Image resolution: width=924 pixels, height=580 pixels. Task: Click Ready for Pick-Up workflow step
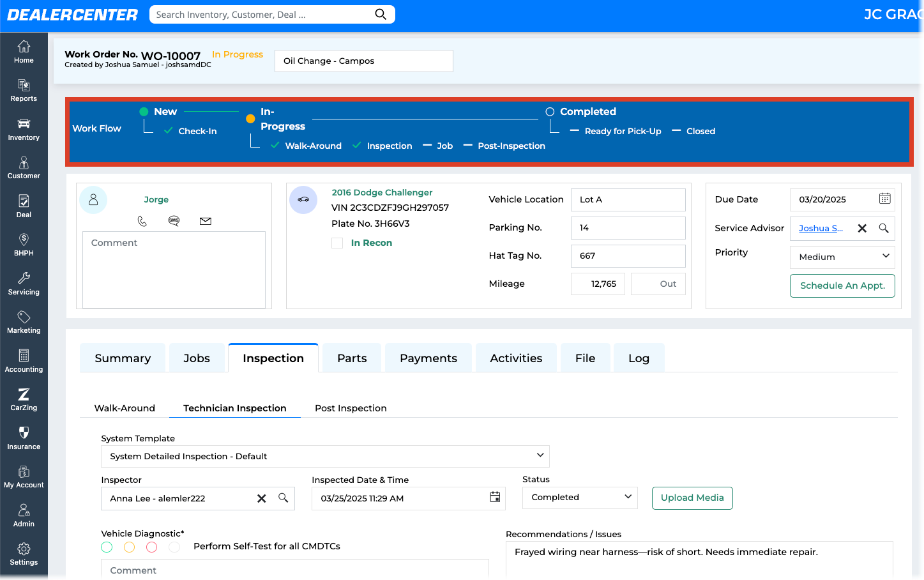pyautogui.click(x=623, y=131)
